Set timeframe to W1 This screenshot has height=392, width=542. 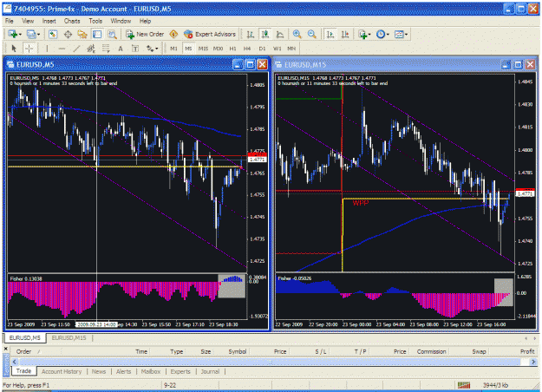(277, 49)
